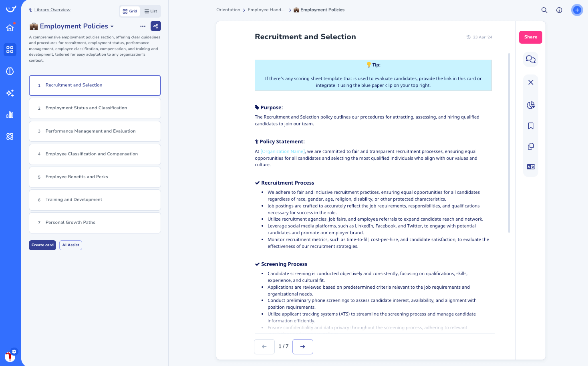Select card 4 Employee Classification and Compensation
588x366 pixels.
point(95,154)
